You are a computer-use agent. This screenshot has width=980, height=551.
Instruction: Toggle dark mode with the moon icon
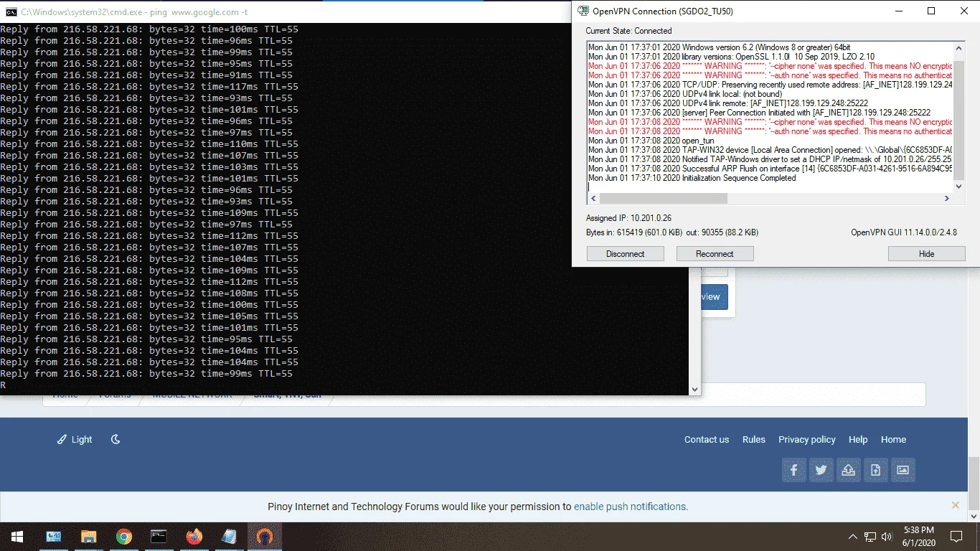tap(116, 439)
